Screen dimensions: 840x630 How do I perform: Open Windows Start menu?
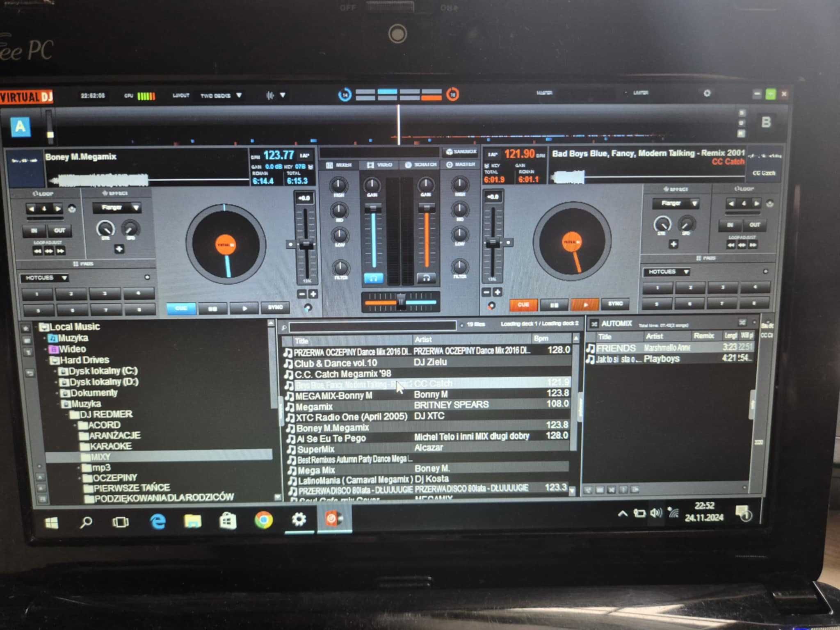click(x=52, y=523)
